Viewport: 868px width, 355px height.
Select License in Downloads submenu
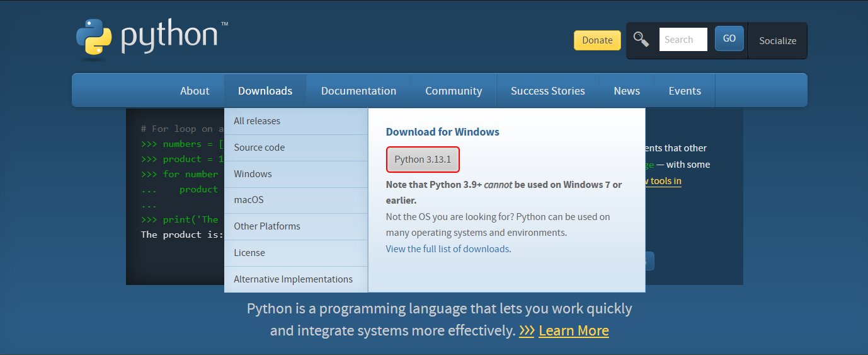[296, 253]
